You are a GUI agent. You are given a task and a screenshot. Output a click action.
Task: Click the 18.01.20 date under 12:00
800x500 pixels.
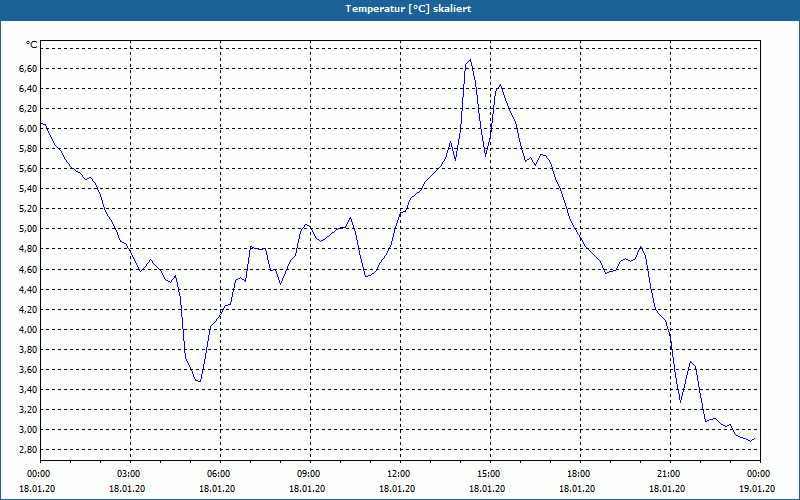pyautogui.click(x=397, y=489)
